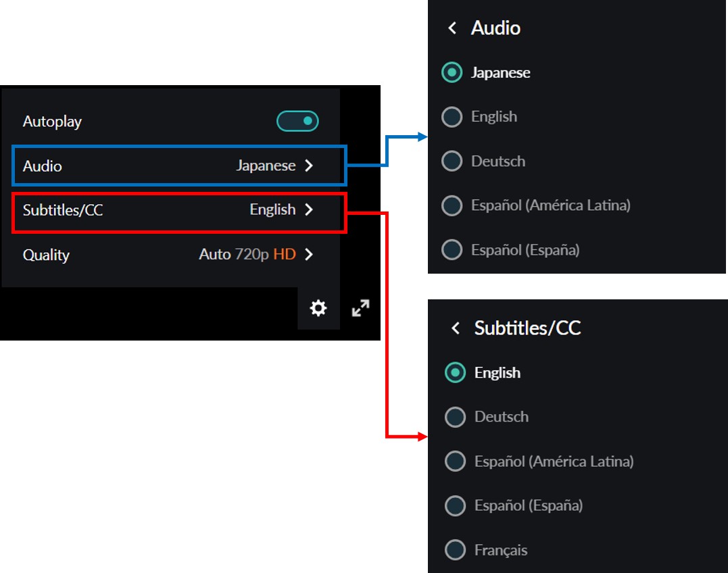
Task: Toggle the Autoplay switch
Action: tap(297, 122)
